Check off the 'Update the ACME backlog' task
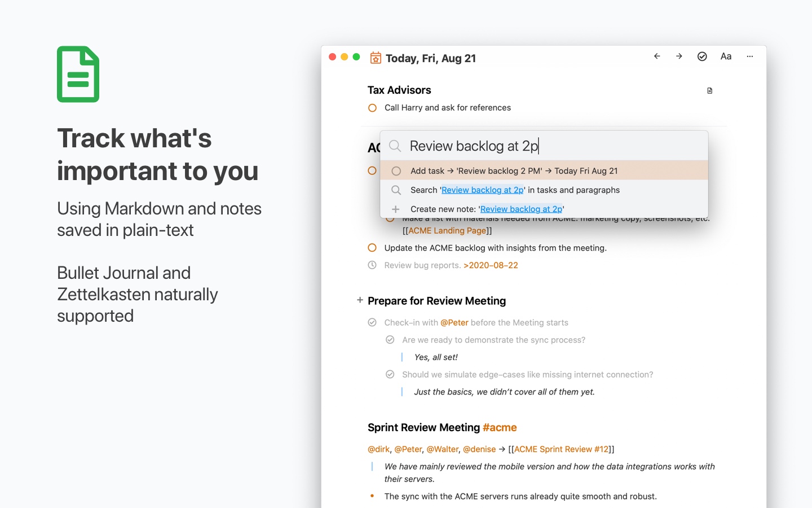The width and height of the screenshot is (812, 508). [x=372, y=248]
